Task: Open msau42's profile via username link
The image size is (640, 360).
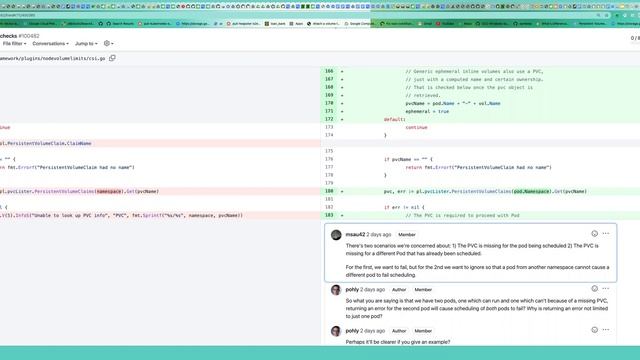Action: pos(355,234)
